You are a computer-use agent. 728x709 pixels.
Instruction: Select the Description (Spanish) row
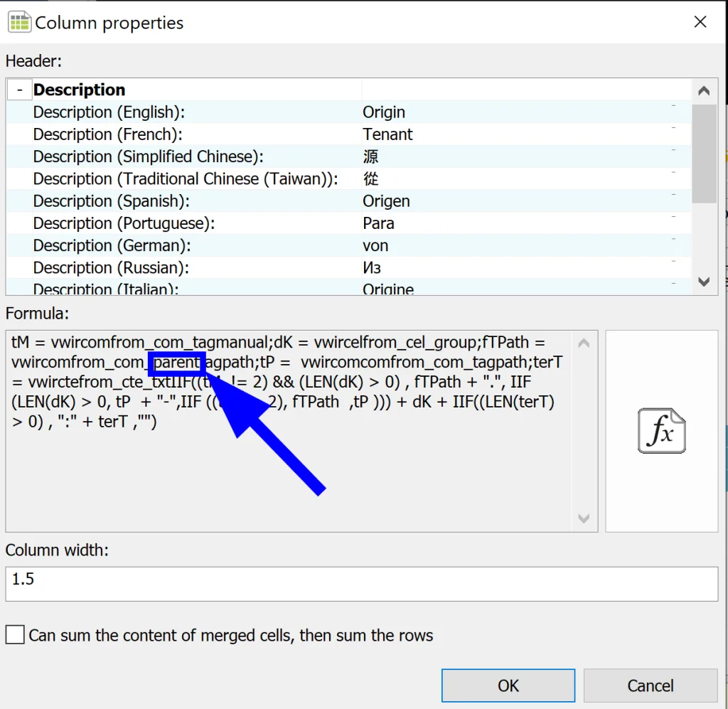tap(112, 201)
